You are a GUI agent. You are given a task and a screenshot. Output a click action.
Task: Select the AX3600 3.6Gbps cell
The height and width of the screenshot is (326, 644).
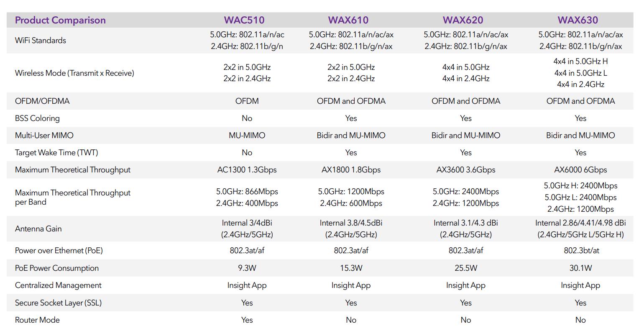(465, 169)
